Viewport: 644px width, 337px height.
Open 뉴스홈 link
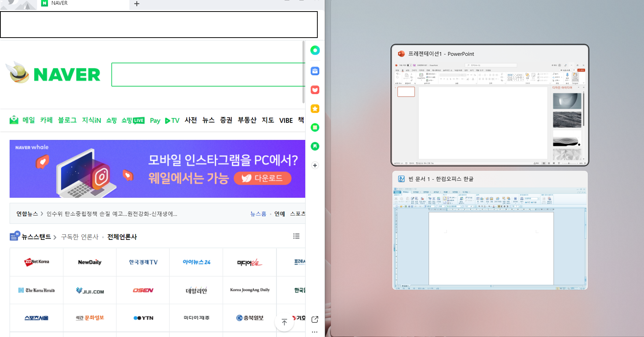tap(258, 214)
